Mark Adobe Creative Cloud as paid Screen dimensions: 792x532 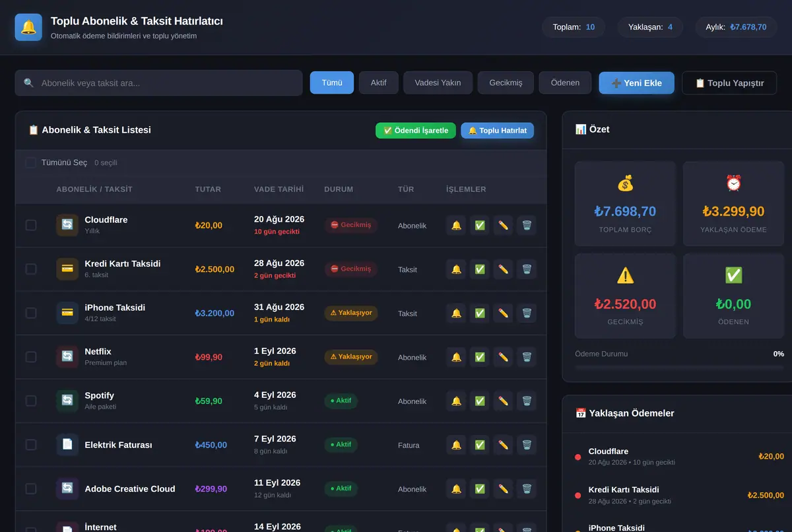480,488
